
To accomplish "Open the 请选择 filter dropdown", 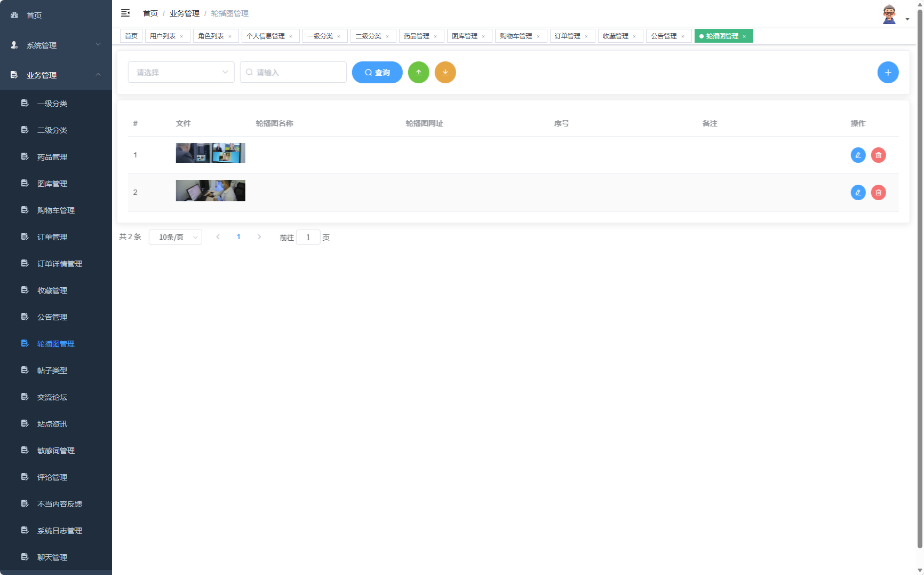I will [x=181, y=72].
